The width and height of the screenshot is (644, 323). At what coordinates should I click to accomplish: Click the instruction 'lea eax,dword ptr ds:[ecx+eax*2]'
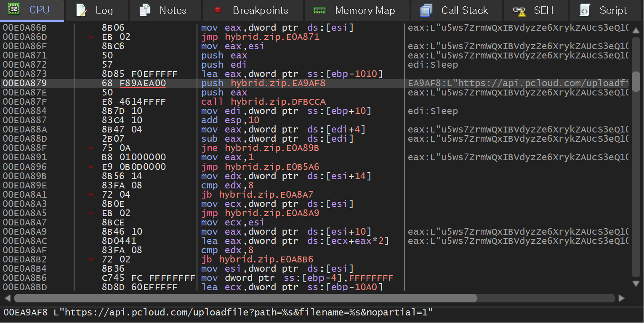(295, 241)
